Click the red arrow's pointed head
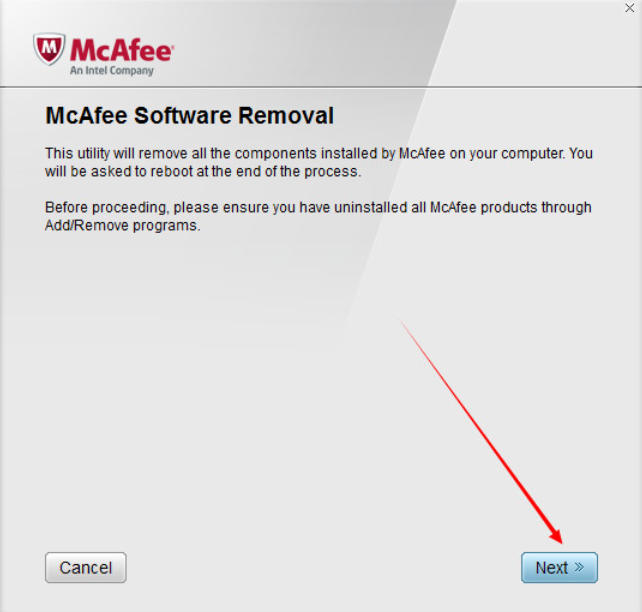 pos(556,535)
